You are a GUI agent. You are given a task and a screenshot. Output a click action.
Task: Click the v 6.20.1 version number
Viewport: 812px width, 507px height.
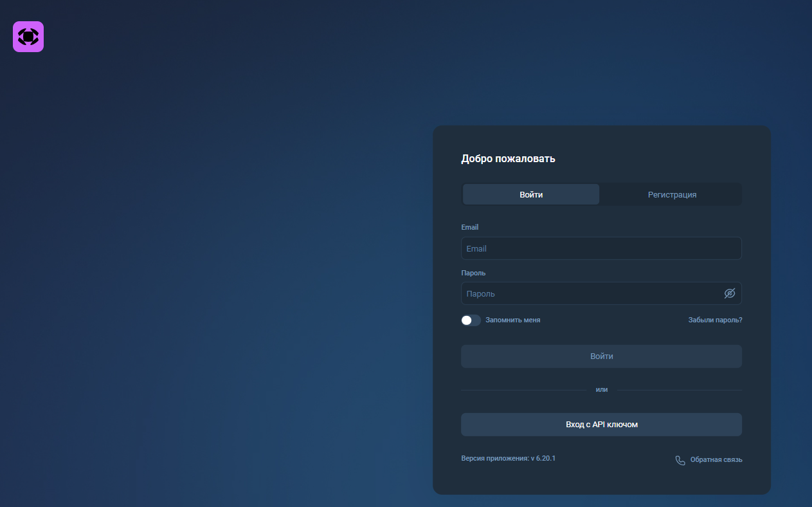tap(543, 459)
